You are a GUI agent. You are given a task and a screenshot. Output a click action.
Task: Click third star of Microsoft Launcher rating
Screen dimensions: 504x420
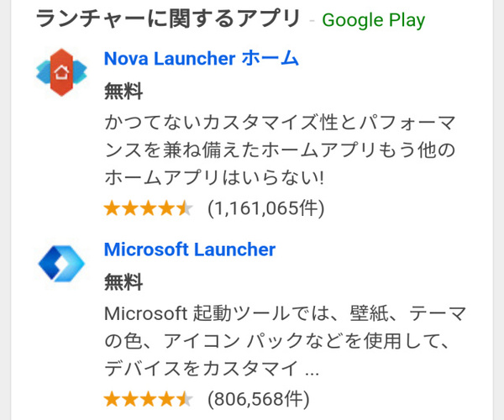tap(149, 397)
